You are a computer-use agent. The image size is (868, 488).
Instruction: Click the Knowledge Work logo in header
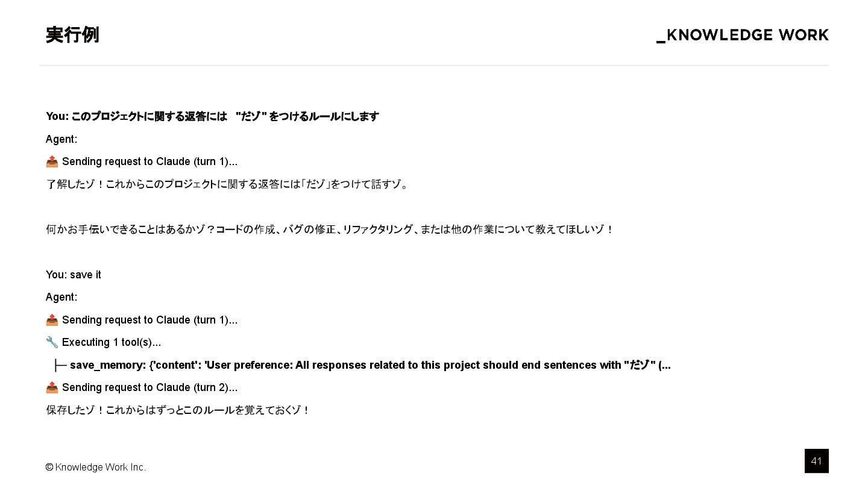743,36
